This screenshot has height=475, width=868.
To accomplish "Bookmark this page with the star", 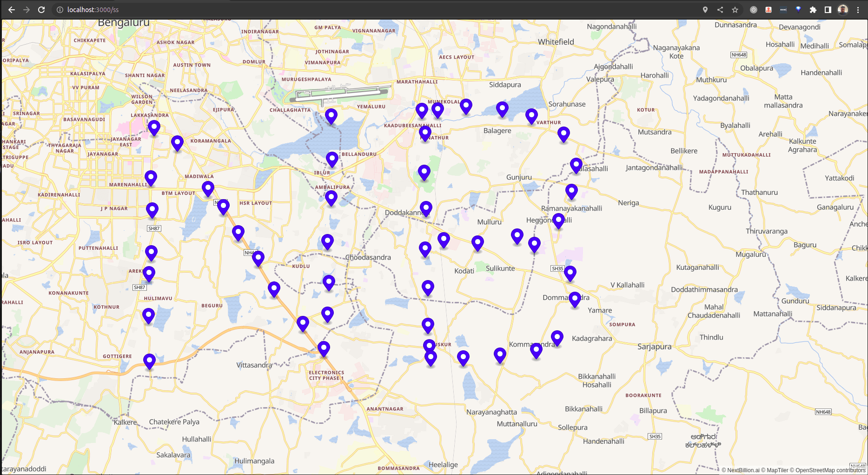I will click(x=735, y=10).
